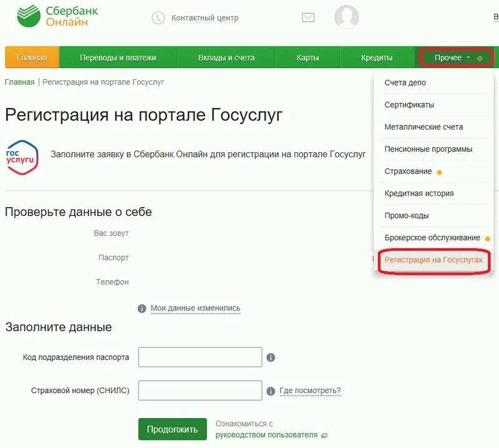
Task: Click the Мои данные изменились link
Action: pos(195,308)
